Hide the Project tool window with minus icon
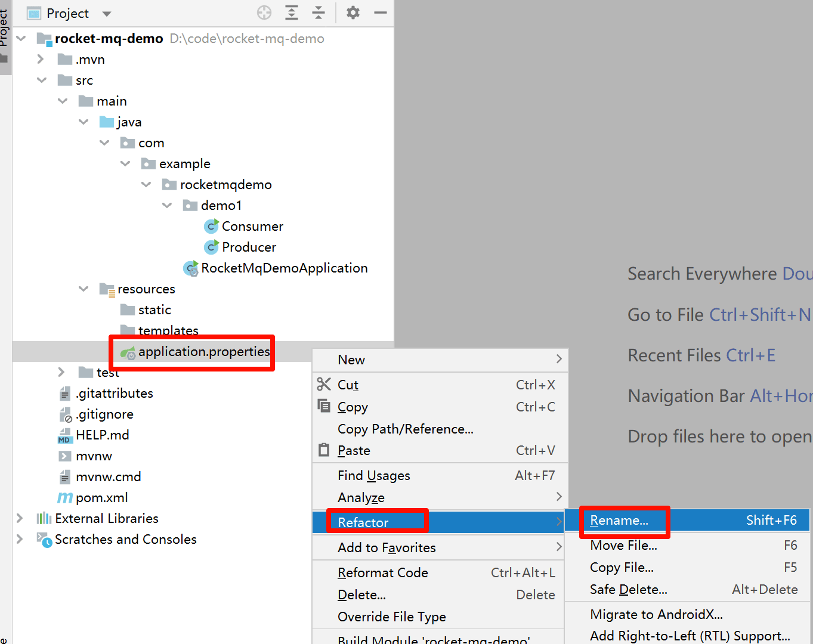Viewport: 813px width, 644px height. [381, 13]
